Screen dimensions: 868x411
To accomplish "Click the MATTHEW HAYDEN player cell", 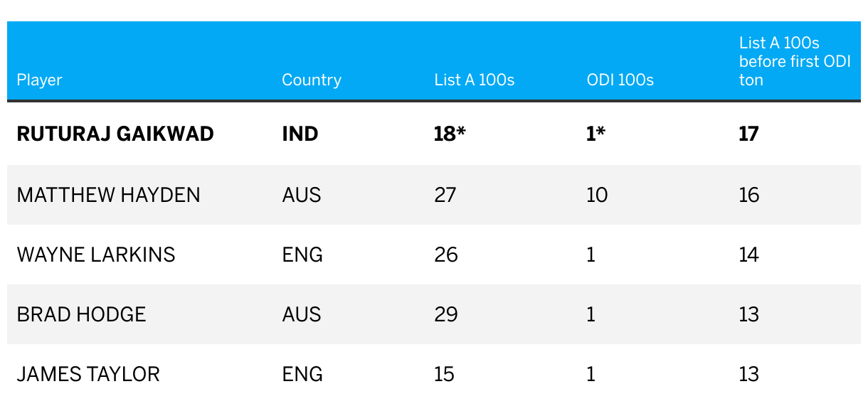I will [x=108, y=195].
